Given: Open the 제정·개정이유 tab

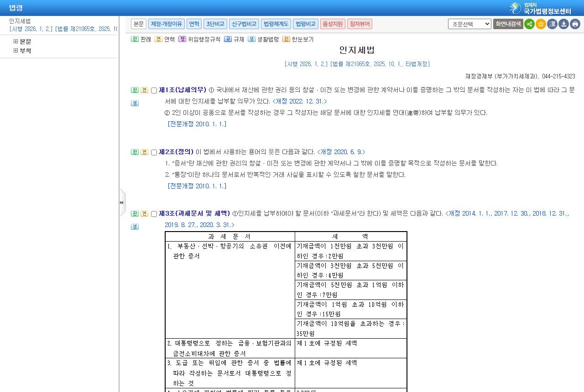Looking at the screenshot, I should tap(167, 24).
